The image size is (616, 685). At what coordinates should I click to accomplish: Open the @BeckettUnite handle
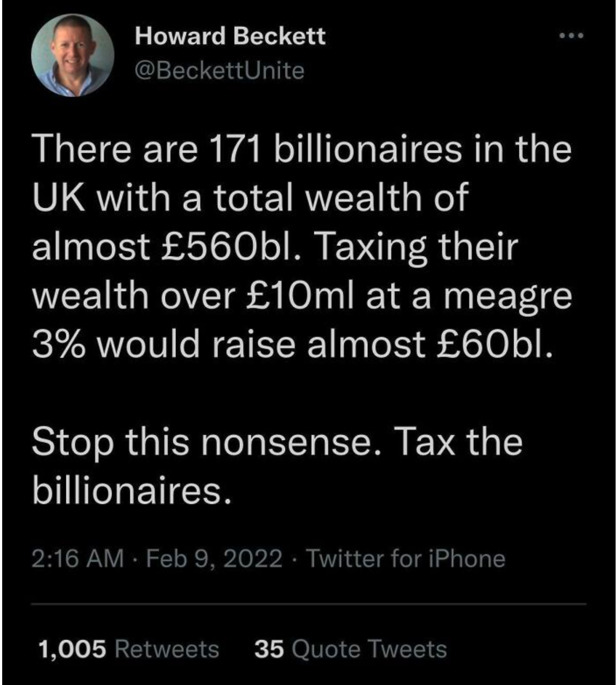click(219, 71)
